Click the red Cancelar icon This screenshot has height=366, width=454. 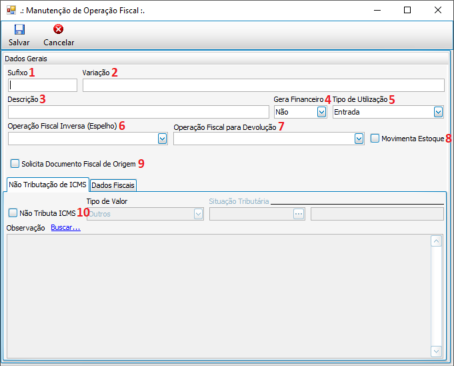[58, 29]
